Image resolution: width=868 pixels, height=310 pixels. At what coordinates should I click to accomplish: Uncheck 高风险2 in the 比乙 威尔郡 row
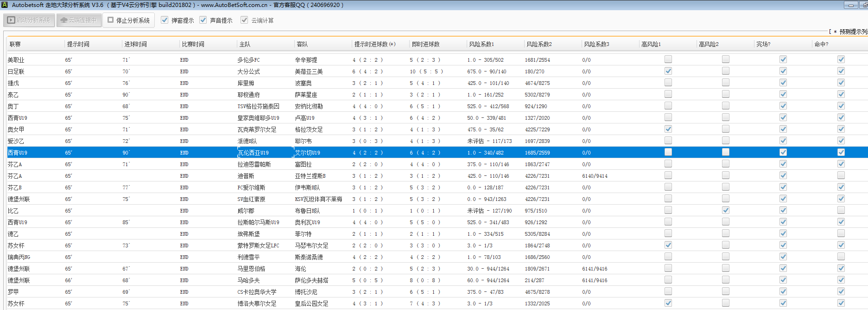pos(726,210)
